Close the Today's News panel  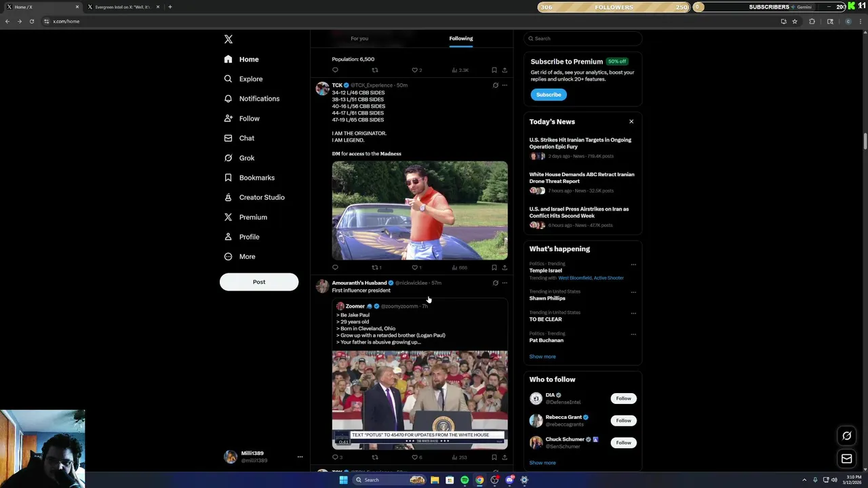pos(631,122)
